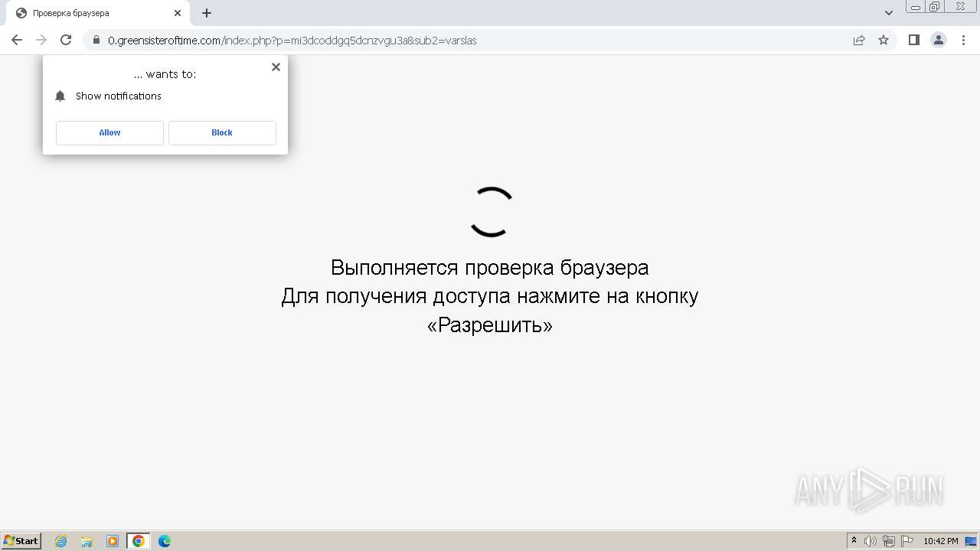Share this page using share icon
This screenshot has height=551, width=980.
[859, 40]
